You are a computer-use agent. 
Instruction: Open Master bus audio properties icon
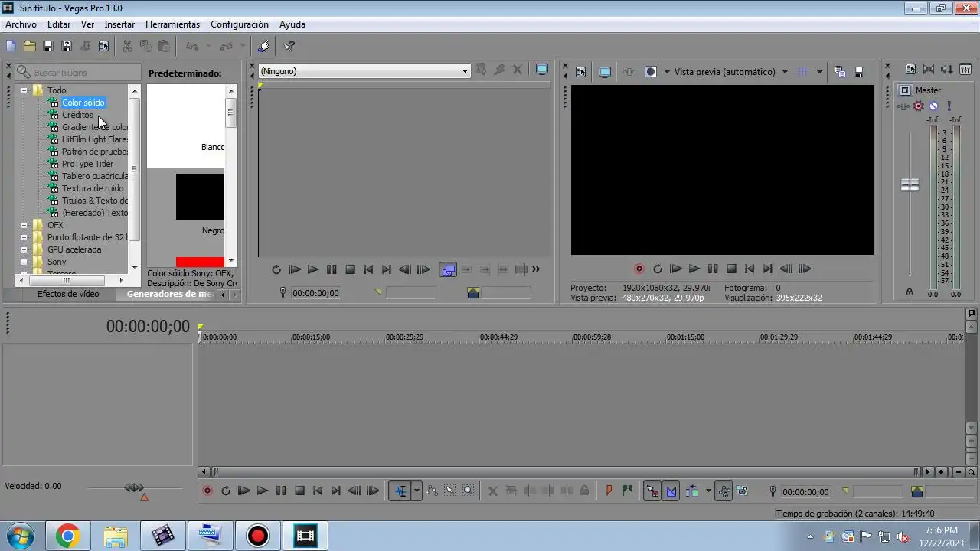point(910,69)
